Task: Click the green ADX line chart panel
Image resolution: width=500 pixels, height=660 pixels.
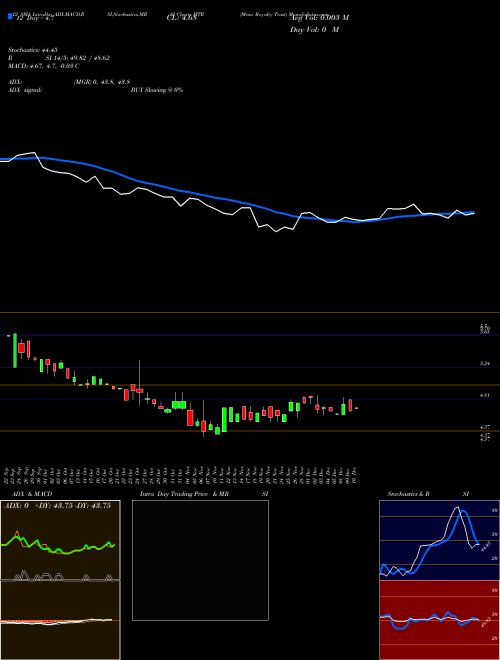Action: coord(60,540)
